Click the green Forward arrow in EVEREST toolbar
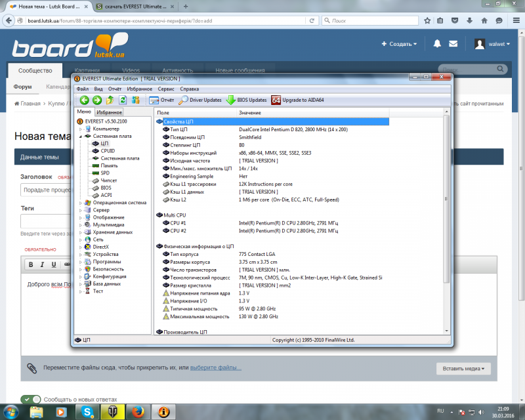The image size is (525, 420). click(x=97, y=100)
